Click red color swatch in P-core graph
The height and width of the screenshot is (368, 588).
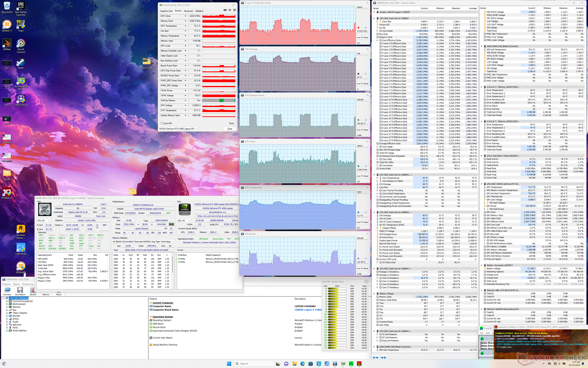(358, 28)
